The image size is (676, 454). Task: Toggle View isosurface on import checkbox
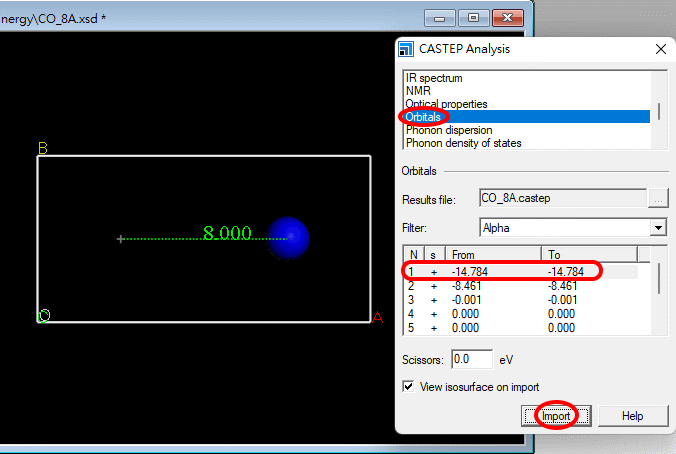(x=408, y=386)
